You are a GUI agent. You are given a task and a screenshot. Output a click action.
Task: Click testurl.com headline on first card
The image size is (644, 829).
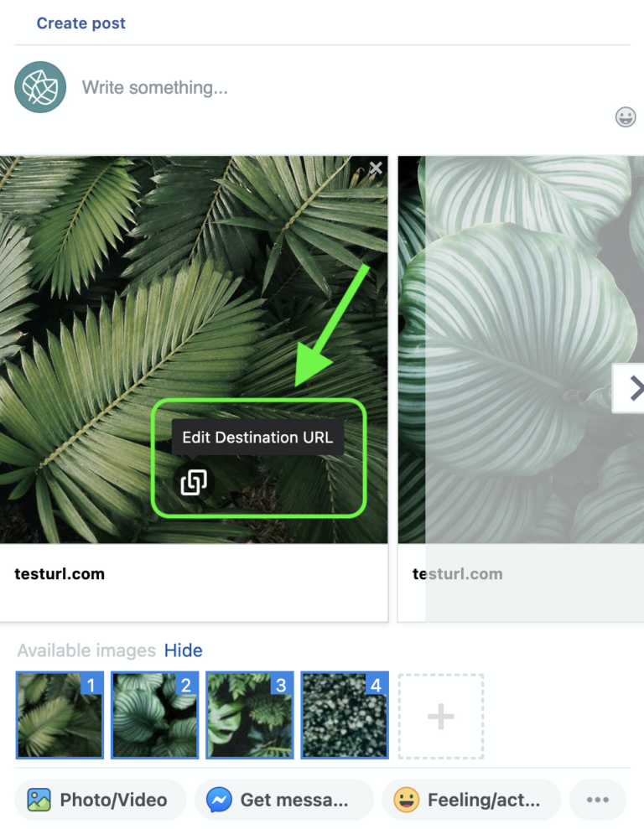[60, 574]
